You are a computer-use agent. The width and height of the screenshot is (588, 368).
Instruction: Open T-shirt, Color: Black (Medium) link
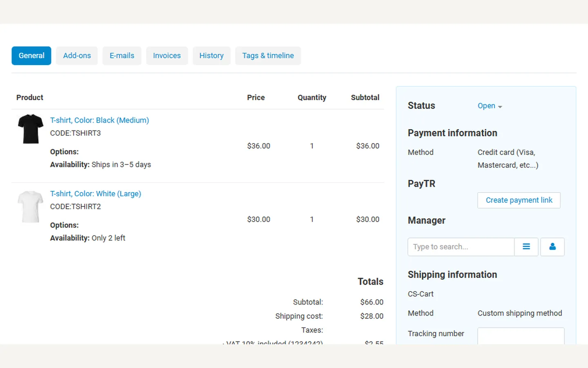99,120
